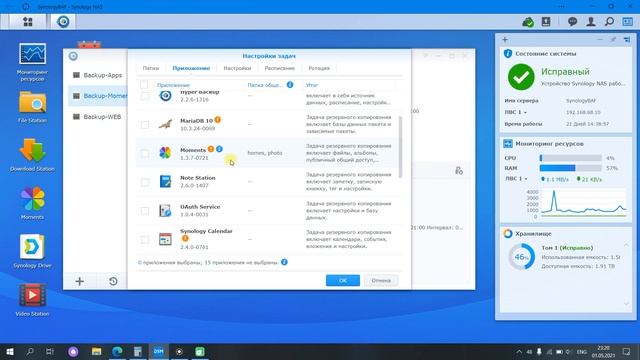The width and height of the screenshot is (640, 360).
Task: Select the Backup-WEB task
Action: (98, 117)
